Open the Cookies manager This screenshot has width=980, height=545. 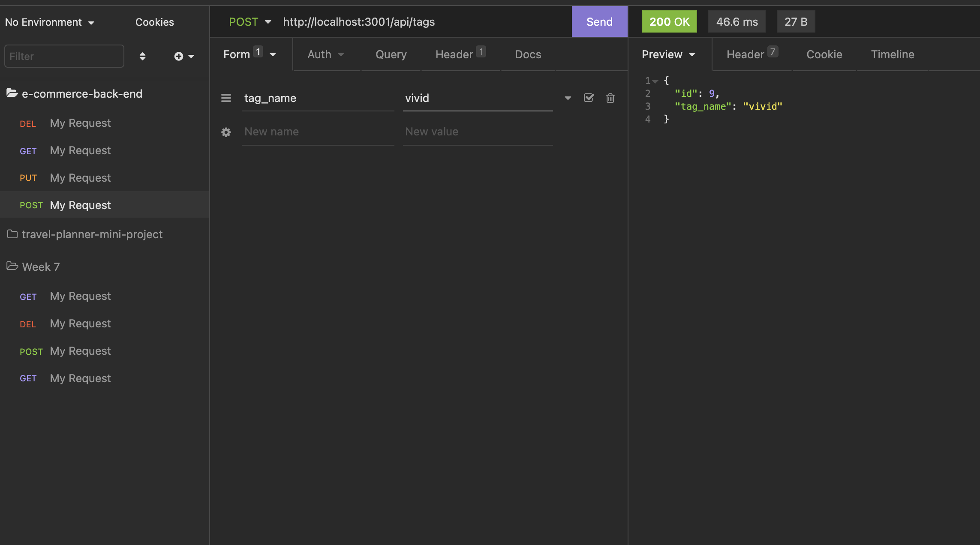pos(154,22)
